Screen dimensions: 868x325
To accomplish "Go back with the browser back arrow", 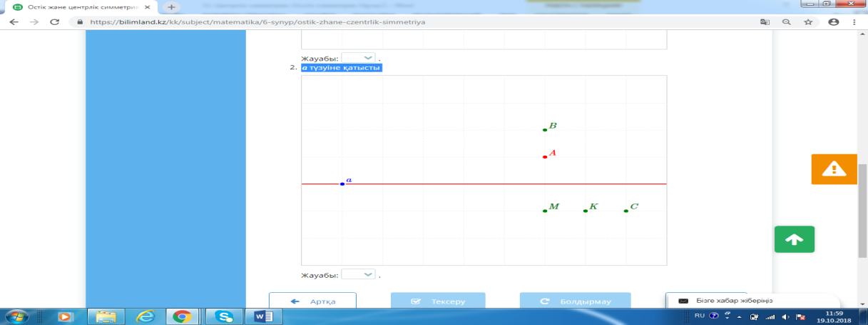I will click(x=14, y=21).
